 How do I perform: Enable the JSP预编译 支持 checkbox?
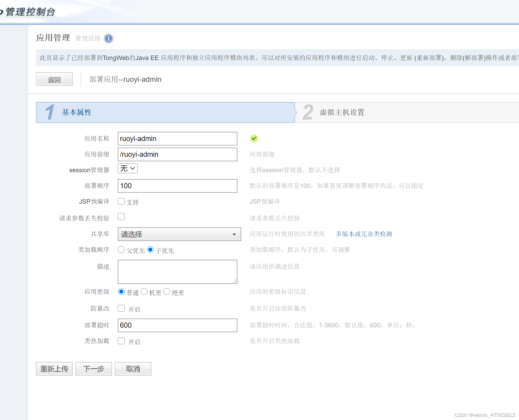121,201
